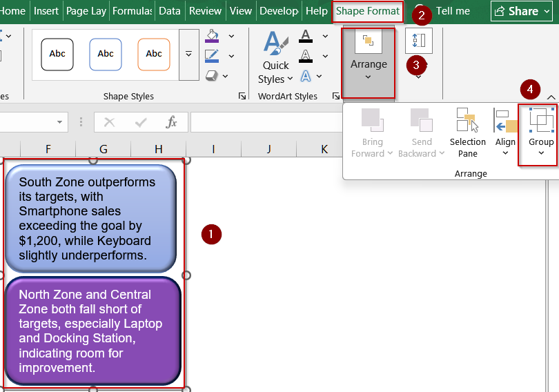Click inside the formula bar input
Screen dimensions: 559x392
click(266, 122)
